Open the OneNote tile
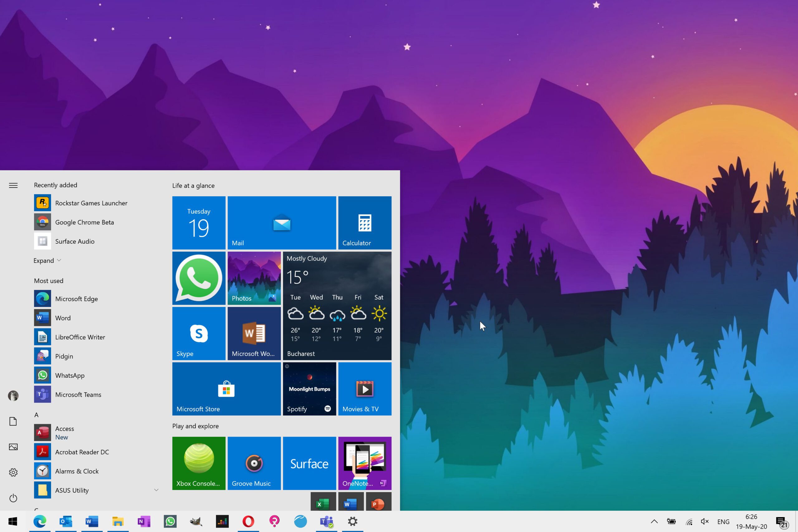This screenshot has height=532, width=798. tap(365, 463)
